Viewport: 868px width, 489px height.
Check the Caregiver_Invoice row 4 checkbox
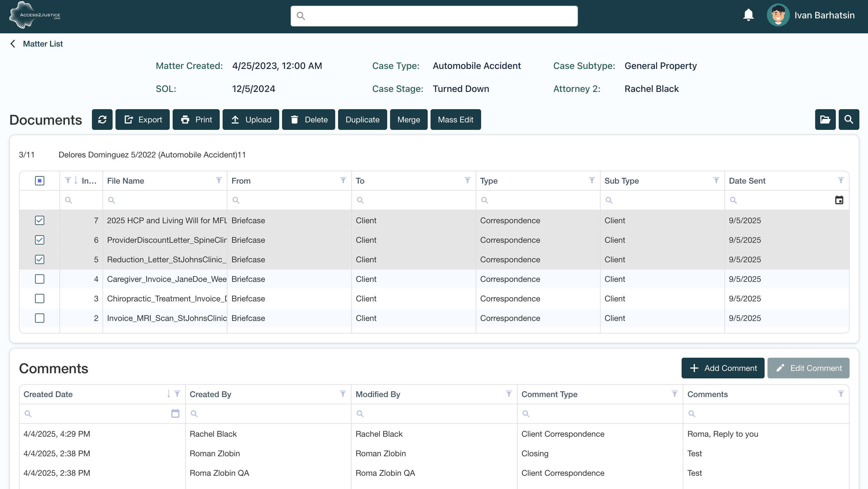coord(39,279)
